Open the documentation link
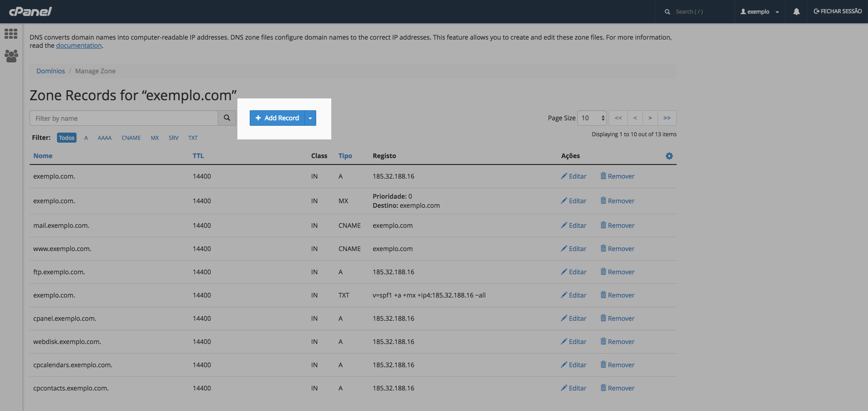The height and width of the screenshot is (411, 868). coord(79,46)
